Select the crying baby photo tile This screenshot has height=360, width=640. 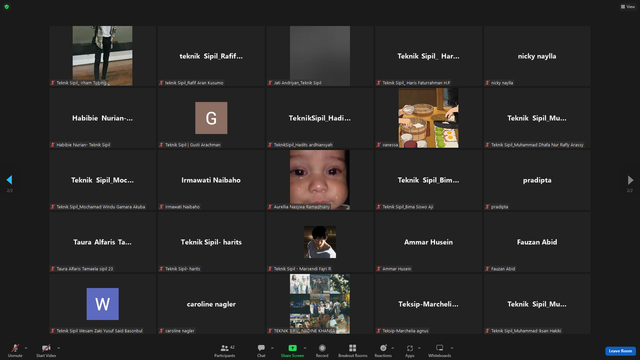tap(320, 180)
